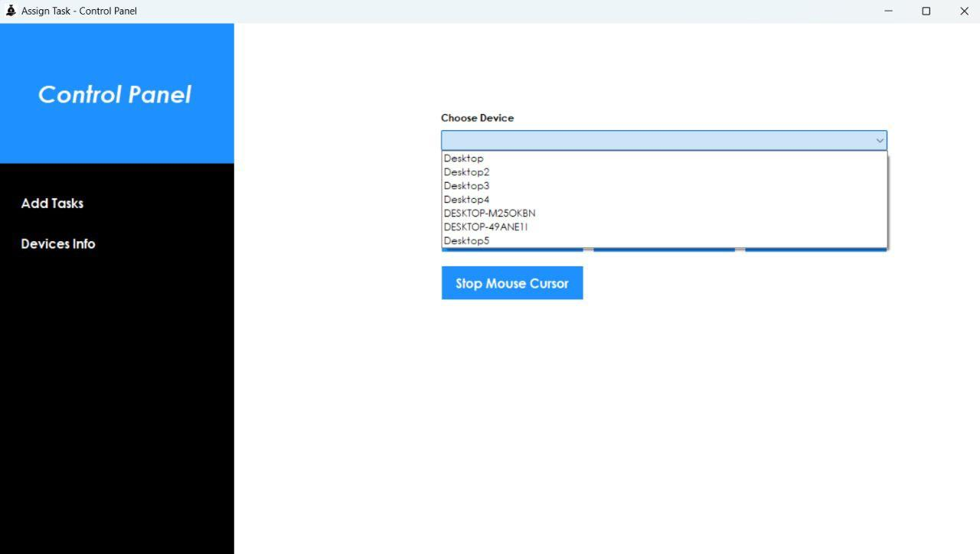The height and width of the screenshot is (554, 980).
Task: Minimize the Assign Task window
Action: [888, 11]
